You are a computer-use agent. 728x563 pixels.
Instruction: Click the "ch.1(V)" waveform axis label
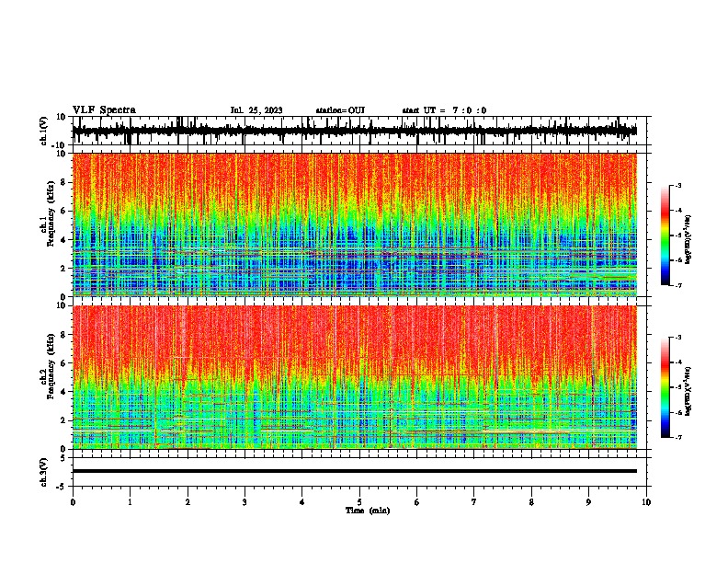(43, 131)
